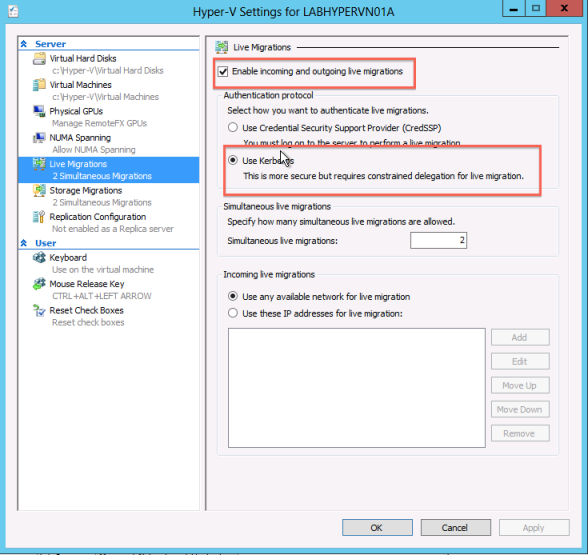This screenshot has height=555, width=588.
Task: Toggle Enable incoming and outgoing live migrations
Action: click(223, 71)
